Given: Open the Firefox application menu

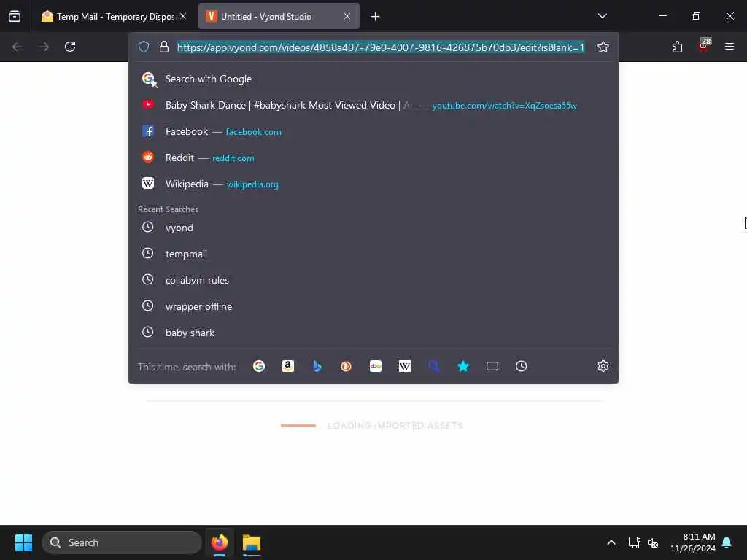Looking at the screenshot, I should (x=729, y=47).
